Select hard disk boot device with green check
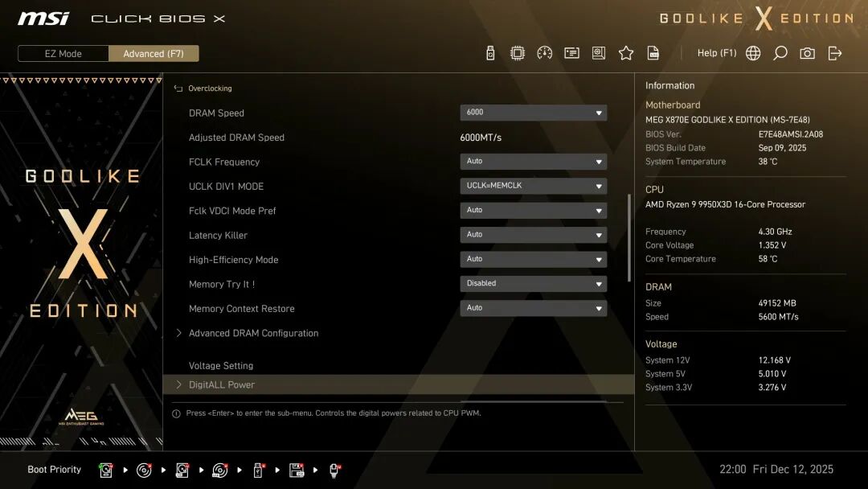Viewport: 868px width, 489px height. (106, 471)
